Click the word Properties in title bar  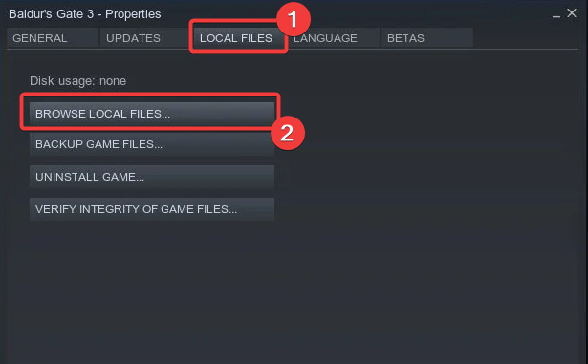pyautogui.click(x=133, y=14)
